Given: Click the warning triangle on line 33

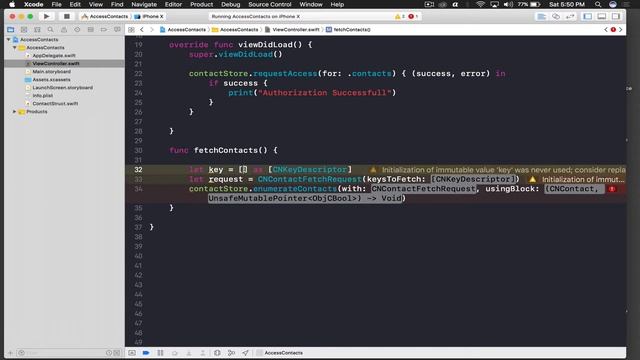Looking at the screenshot, I should [532, 179].
